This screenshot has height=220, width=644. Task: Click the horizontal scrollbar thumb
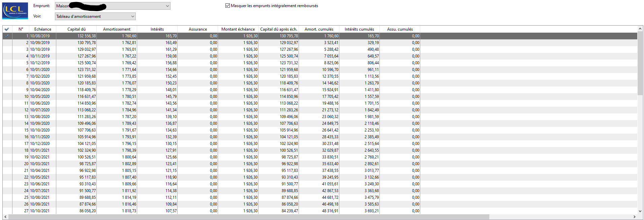248,217
